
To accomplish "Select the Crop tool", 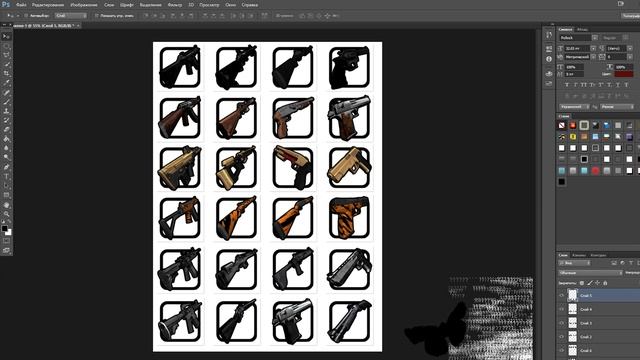I will click(6, 73).
